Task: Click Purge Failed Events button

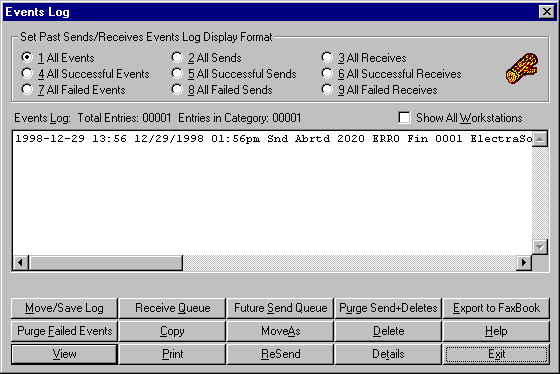Action: click(x=64, y=331)
